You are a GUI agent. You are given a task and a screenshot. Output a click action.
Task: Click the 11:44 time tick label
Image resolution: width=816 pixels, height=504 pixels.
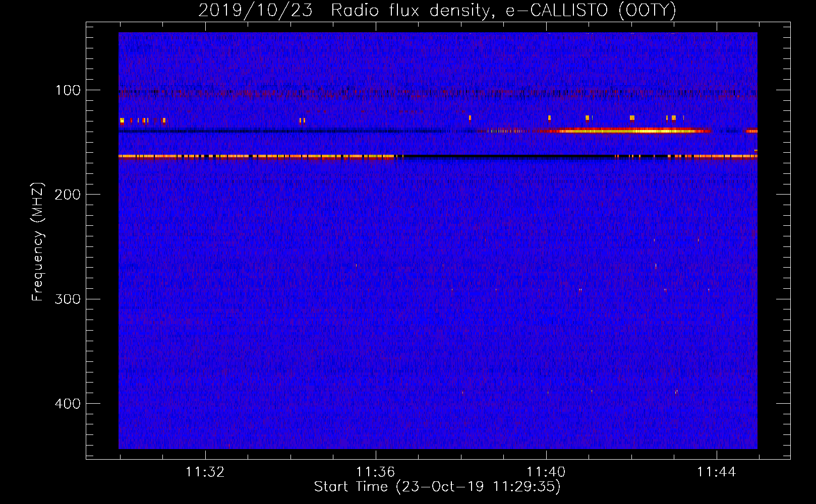pos(717,472)
